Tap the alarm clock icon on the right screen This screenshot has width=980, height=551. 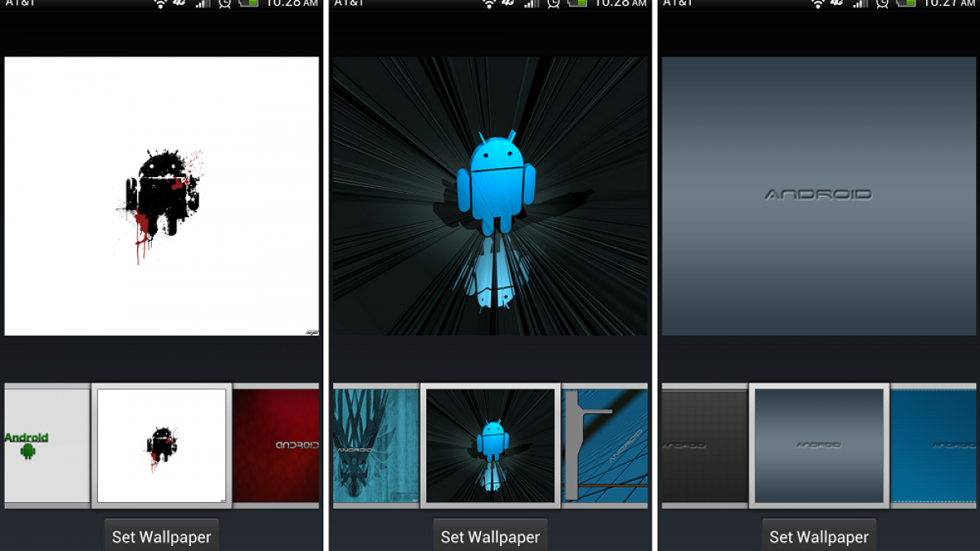click(x=882, y=4)
